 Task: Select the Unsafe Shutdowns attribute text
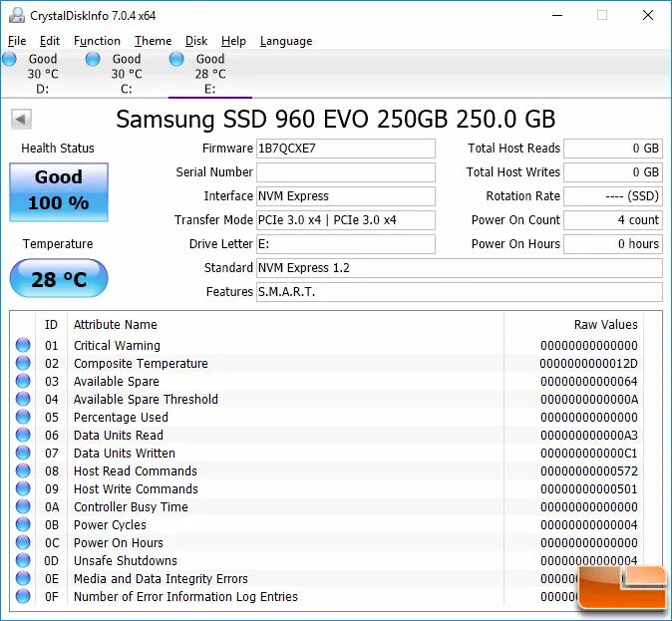coord(126,560)
